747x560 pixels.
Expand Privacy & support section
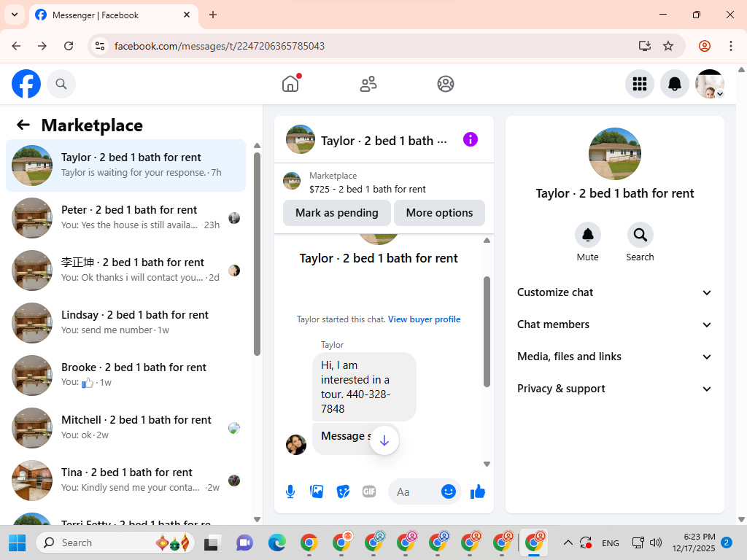(614, 389)
